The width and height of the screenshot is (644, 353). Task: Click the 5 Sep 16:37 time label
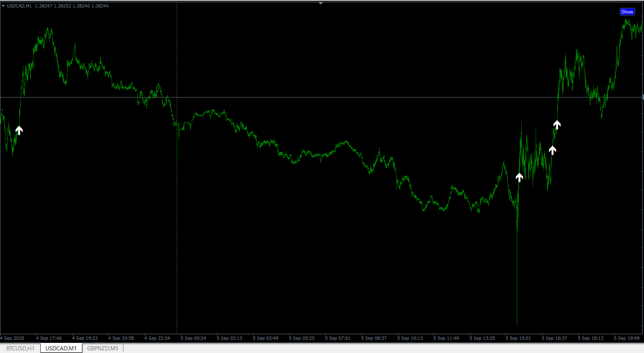pyautogui.click(x=554, y=338)
